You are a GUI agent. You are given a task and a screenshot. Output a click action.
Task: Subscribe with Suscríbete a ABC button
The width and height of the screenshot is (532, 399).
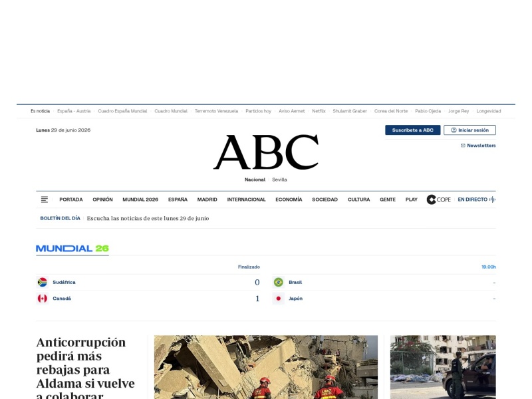412,130
